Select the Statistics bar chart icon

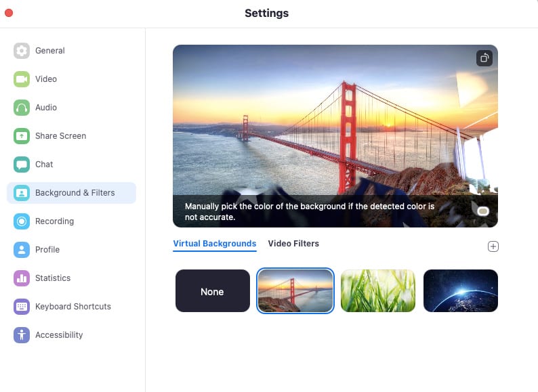click(x=22, y=278)
